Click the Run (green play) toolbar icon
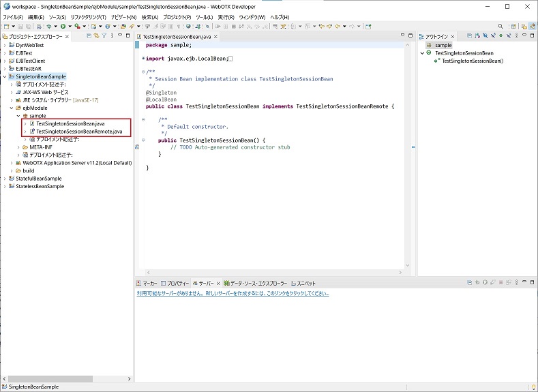The height and width of the screenshot is (392, 538). pyautogui.click(x=62, y=26)
